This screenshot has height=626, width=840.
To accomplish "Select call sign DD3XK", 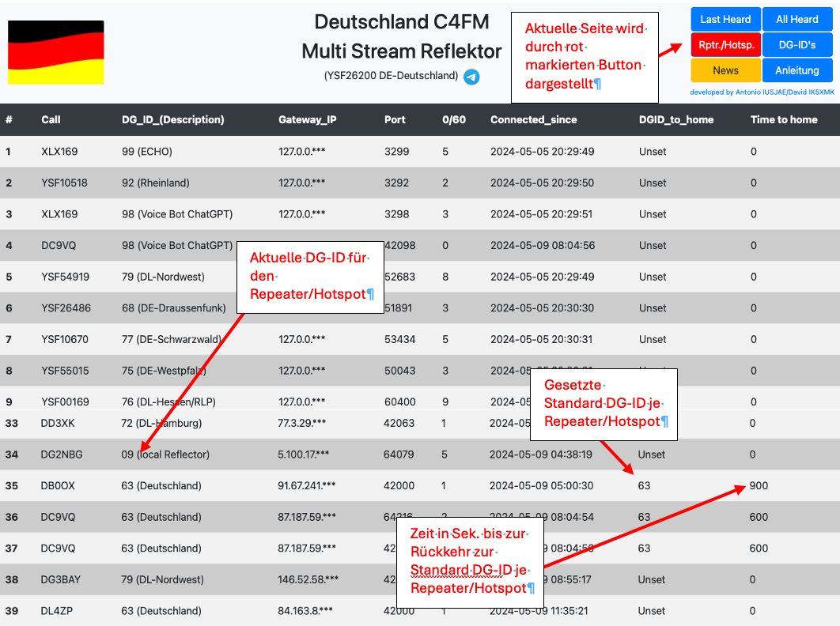I will (58, 423).
